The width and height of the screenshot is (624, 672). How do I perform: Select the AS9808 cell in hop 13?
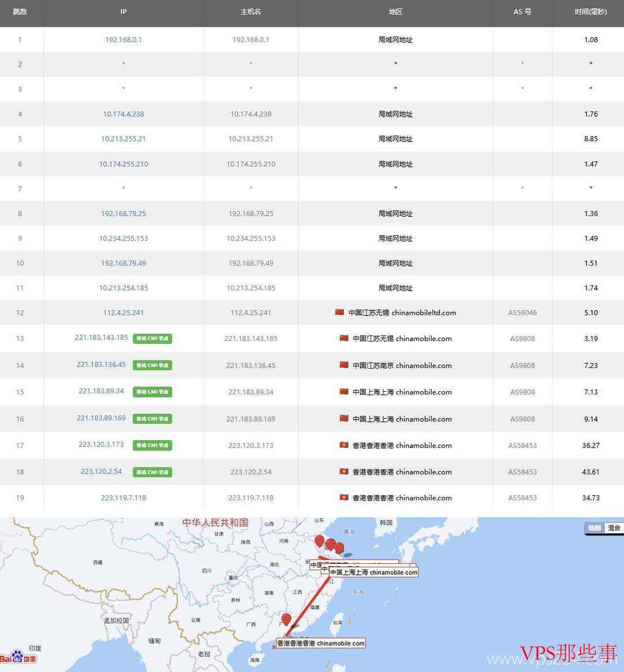tap(522, 339)
